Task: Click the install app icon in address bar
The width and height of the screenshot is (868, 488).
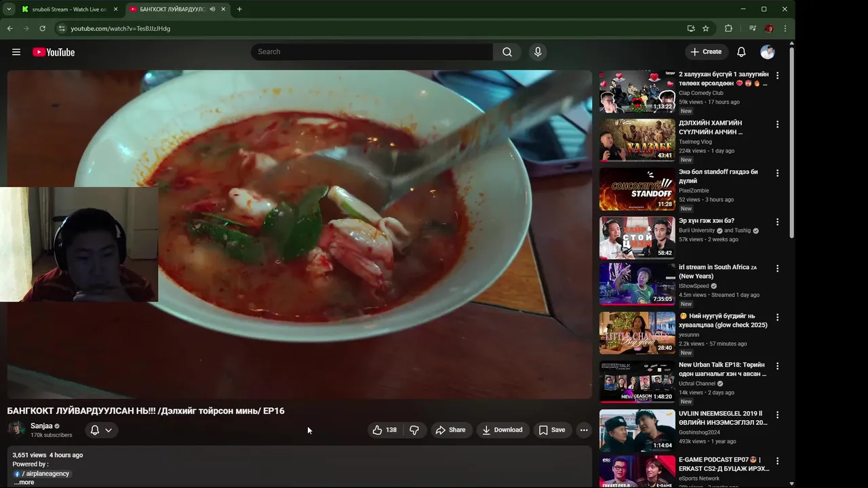Action: point(691,28)
